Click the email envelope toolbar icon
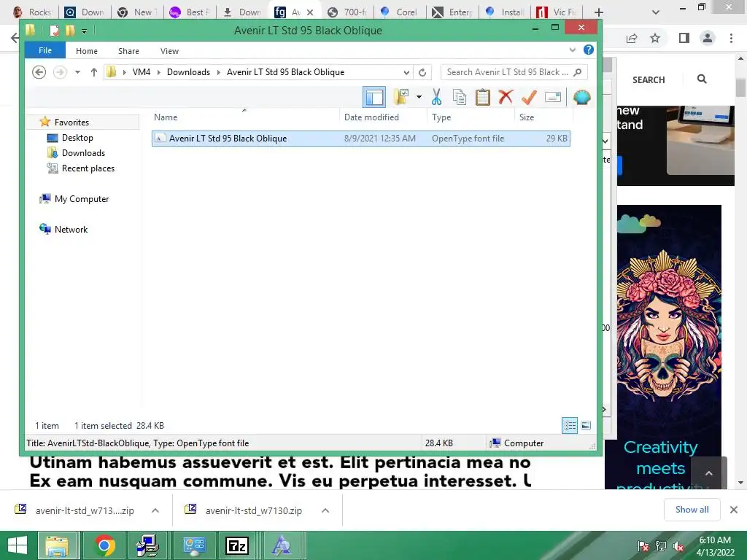The width and height of the screenshot is (747, 560). (553, 97)
